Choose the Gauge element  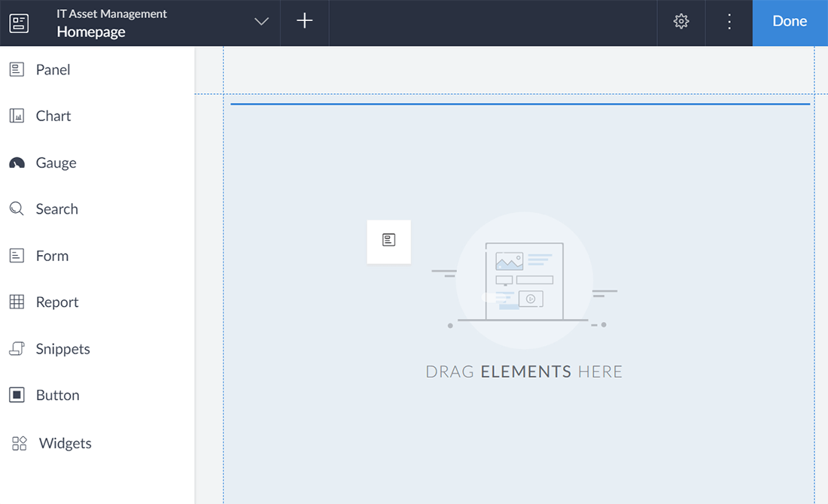(56, 162)
